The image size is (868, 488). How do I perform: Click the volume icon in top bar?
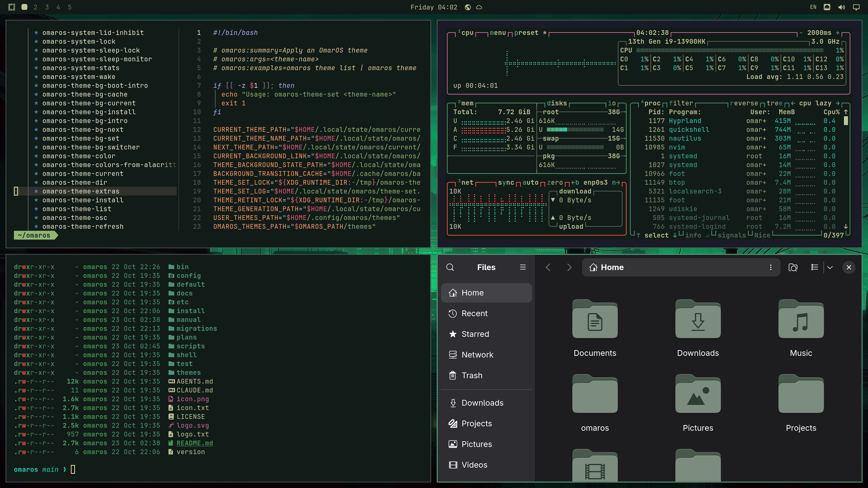842,7
